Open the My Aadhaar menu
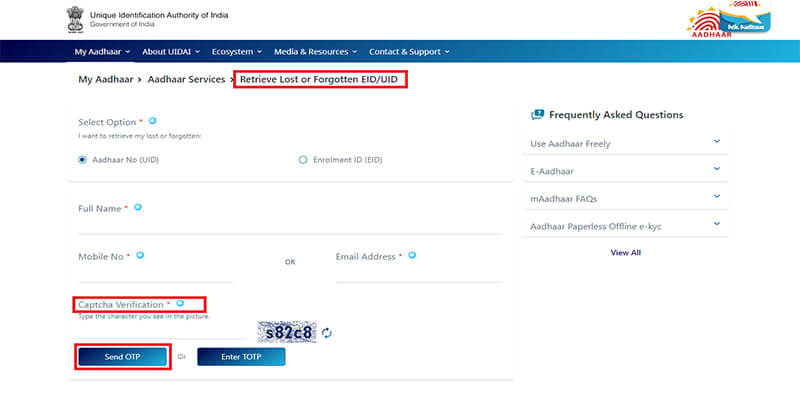Image resolution: width=800 pixels, height=400 pixels. pyautogui.click(x=102, y=52)
